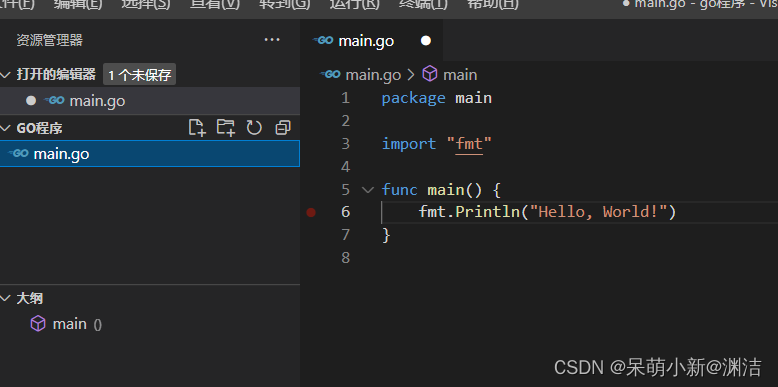Click line number 3 in the gutter
Image resolution: width=778 pixels, height=387 pixels.
pos(345,144)
